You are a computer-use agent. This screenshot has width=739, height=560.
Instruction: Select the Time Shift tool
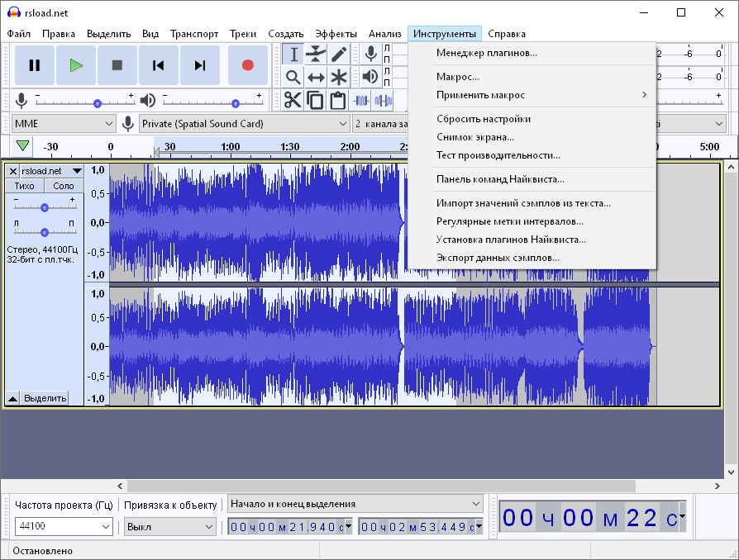tap(317, 77)
